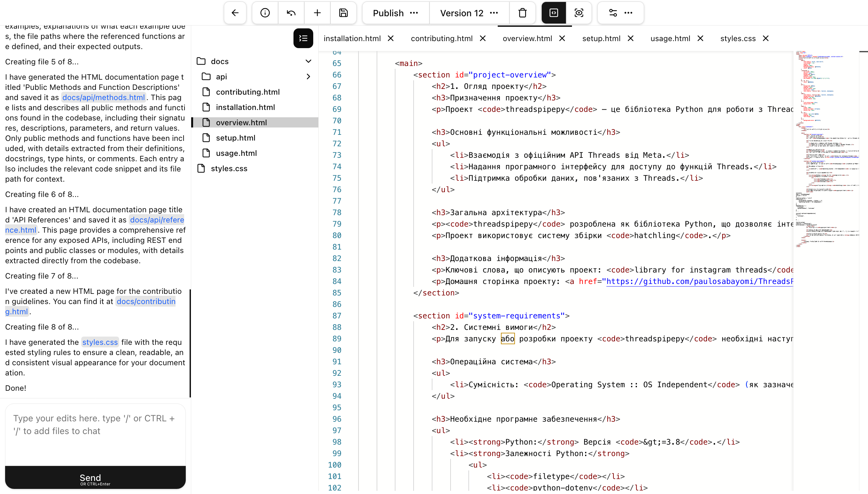Click the undo icon

click(291, 12)
